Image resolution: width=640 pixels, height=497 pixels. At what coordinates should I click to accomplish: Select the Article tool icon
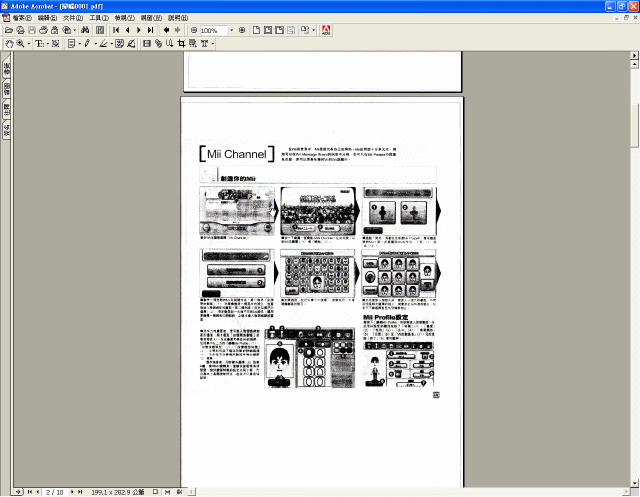point(170,44)
